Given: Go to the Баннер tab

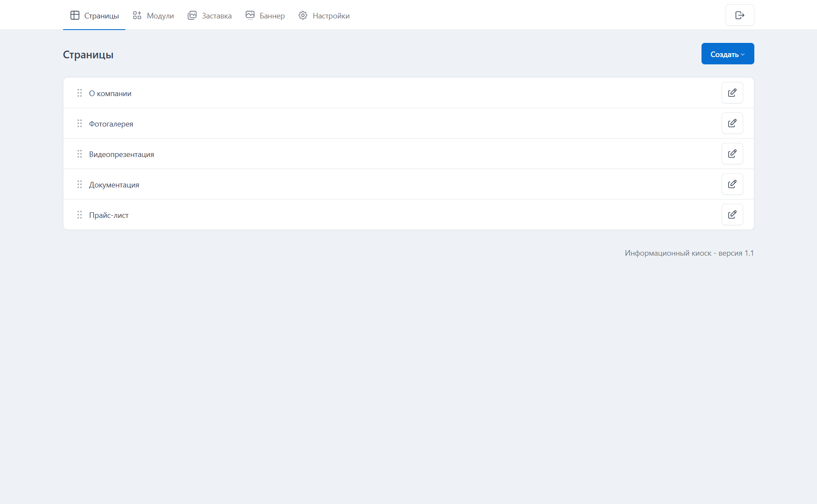Looking at the screenshot, I should pyautogui.click(x=265, y=16).
